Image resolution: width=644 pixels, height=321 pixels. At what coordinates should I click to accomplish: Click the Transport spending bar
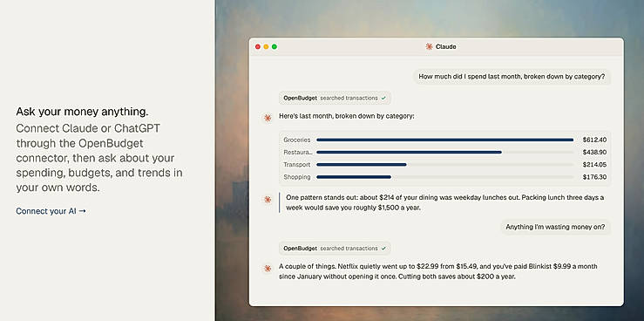(x=362, y=164)
